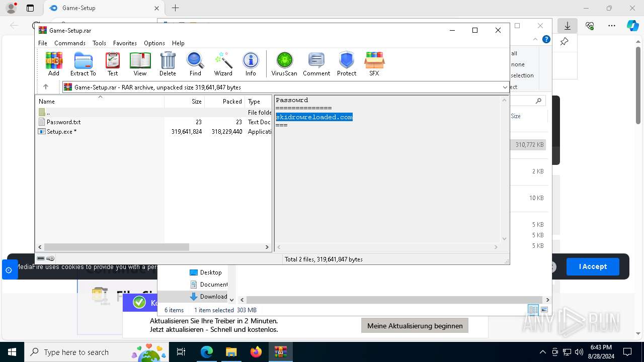Click Explorer search magnifier icon
The image size is (644, 362).
(538, 101)
